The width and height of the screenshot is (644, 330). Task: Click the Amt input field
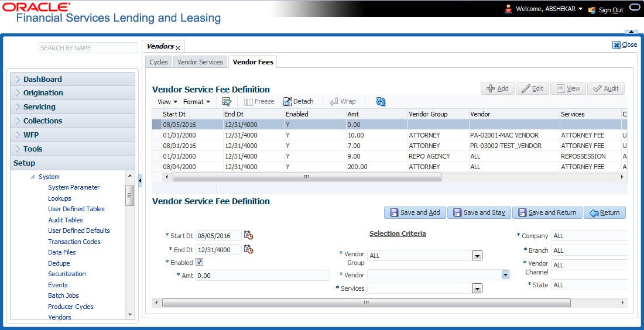tap(263, 276)
